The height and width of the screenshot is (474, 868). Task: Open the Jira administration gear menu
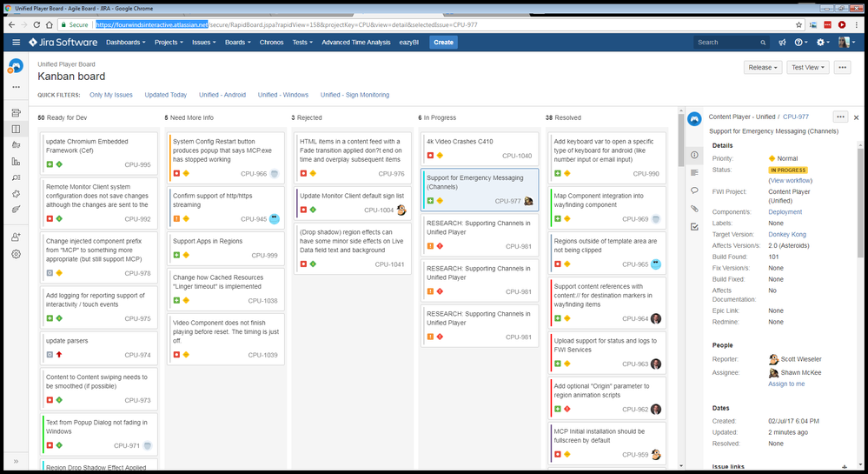coord(823,42)
